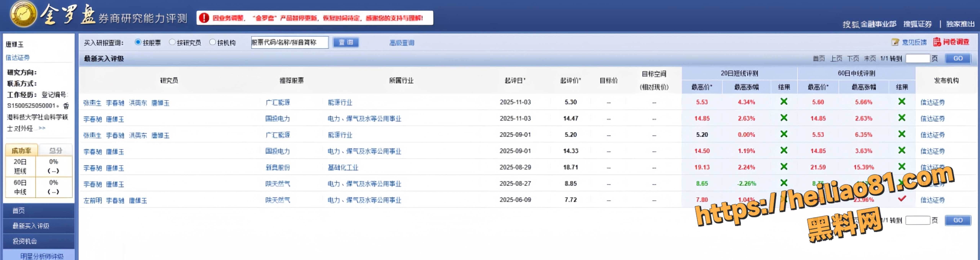980x260 pixels.
Task: Click the red exclamation alert icon in the notice
Action: (204, 18)
